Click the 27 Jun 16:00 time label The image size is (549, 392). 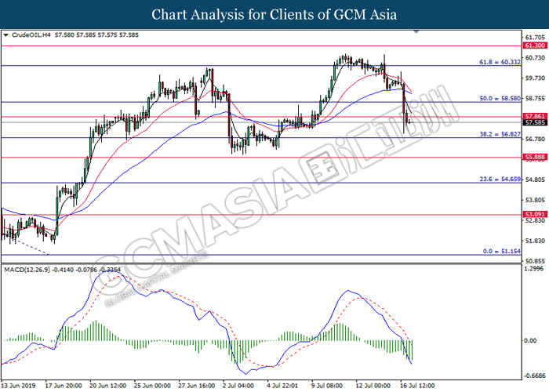(x=196, y=386)
